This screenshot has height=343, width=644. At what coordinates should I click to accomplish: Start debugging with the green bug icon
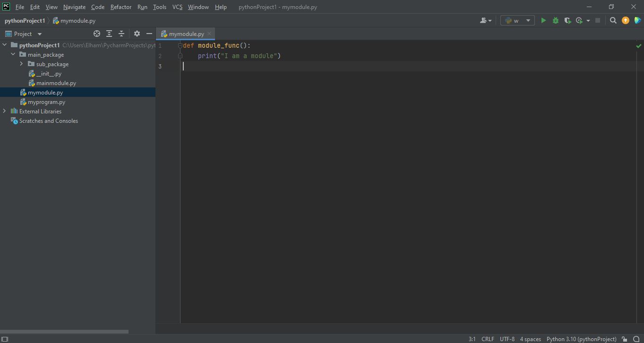[556, 20]
